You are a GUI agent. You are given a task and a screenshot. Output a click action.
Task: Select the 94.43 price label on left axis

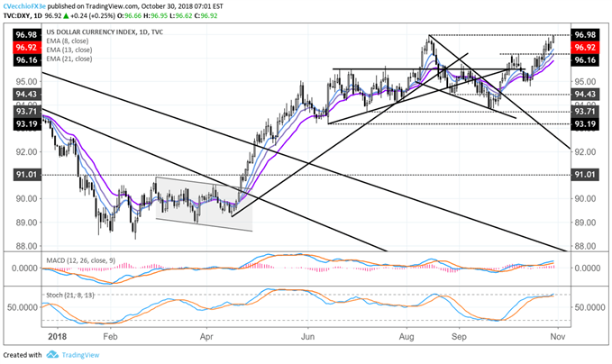[x=27, y=94]
